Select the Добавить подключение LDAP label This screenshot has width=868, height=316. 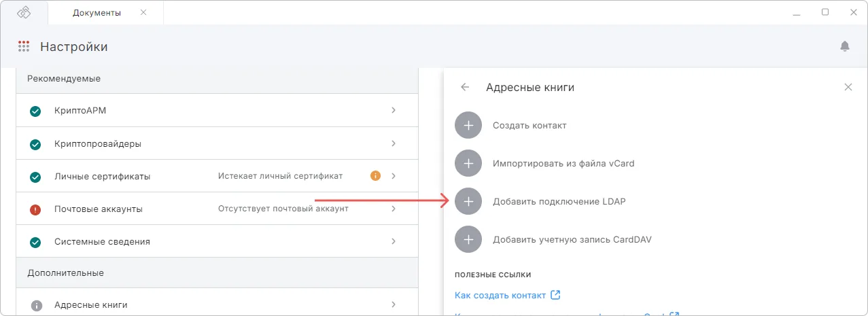[x=559, y=201]
